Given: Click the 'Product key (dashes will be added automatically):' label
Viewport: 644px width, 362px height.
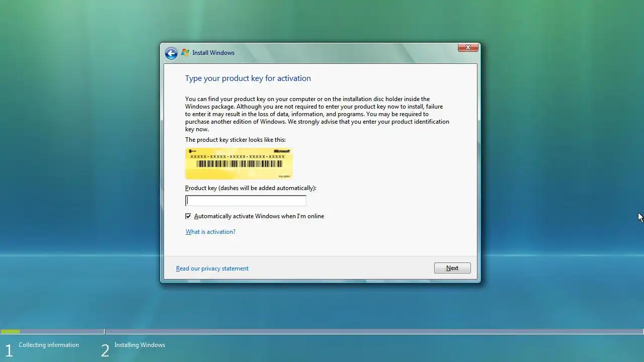Looking at the screenshot, I should (x=251, y=188).
